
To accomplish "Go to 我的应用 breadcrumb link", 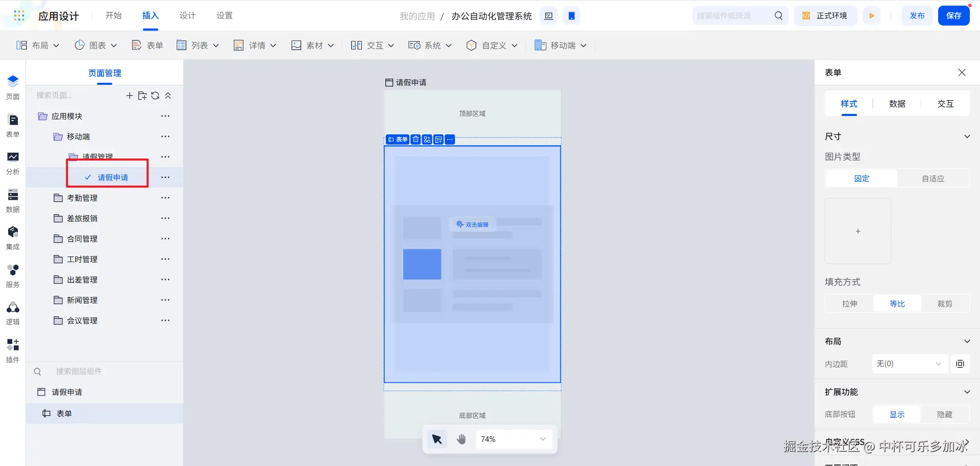I will [x=417, y=16].
